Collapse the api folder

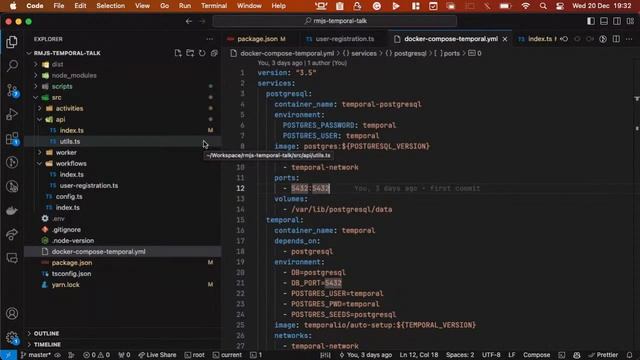40,120
